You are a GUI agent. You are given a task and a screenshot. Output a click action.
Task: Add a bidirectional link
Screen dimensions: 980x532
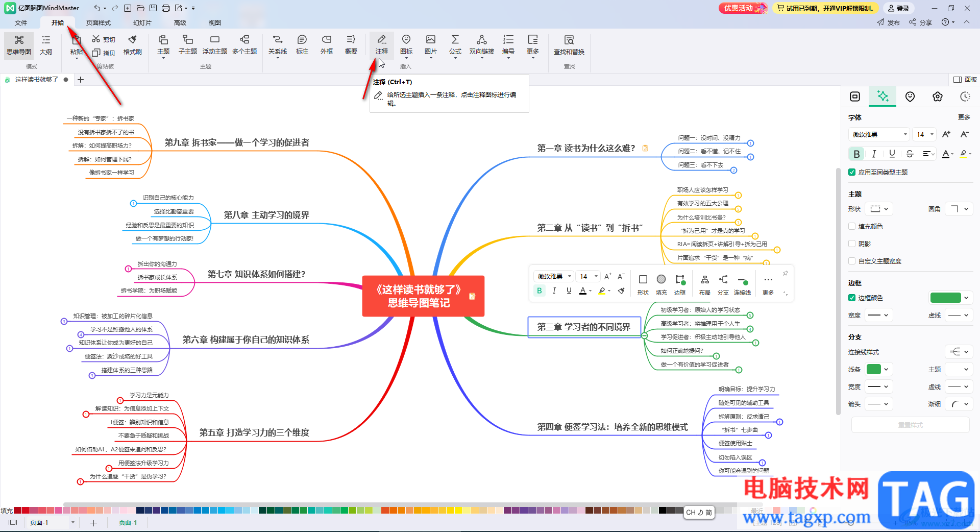click(x=482, y=45)
